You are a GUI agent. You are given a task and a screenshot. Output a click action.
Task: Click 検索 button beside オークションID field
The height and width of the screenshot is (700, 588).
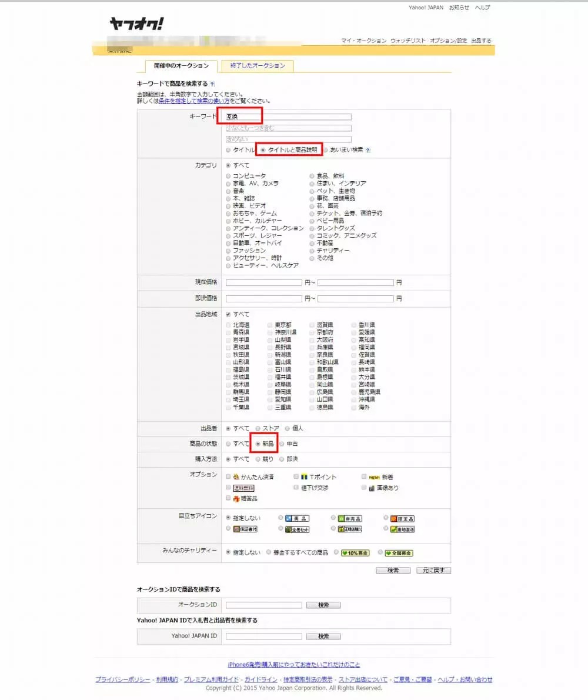pos(323,605)
